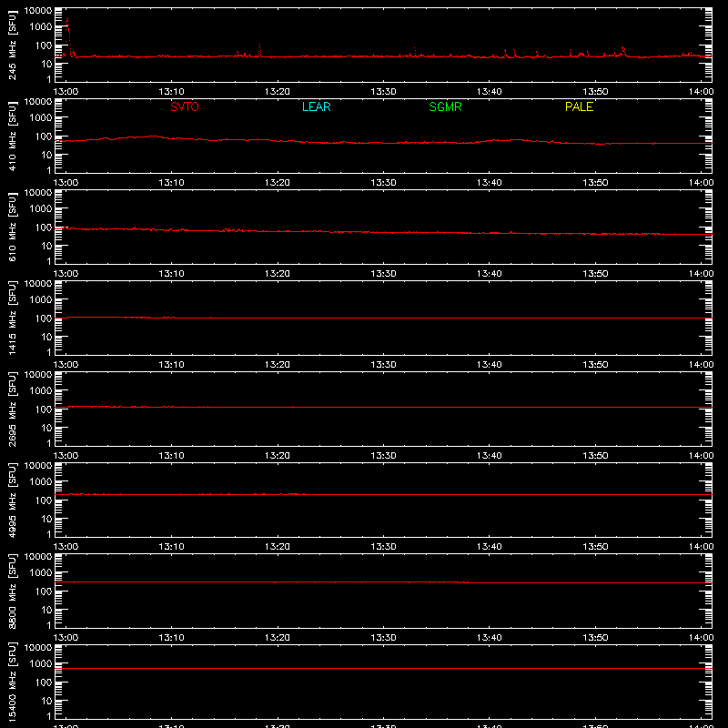
Task: Select the 4995 MHz [SFU] axis title
Action: 12,500
